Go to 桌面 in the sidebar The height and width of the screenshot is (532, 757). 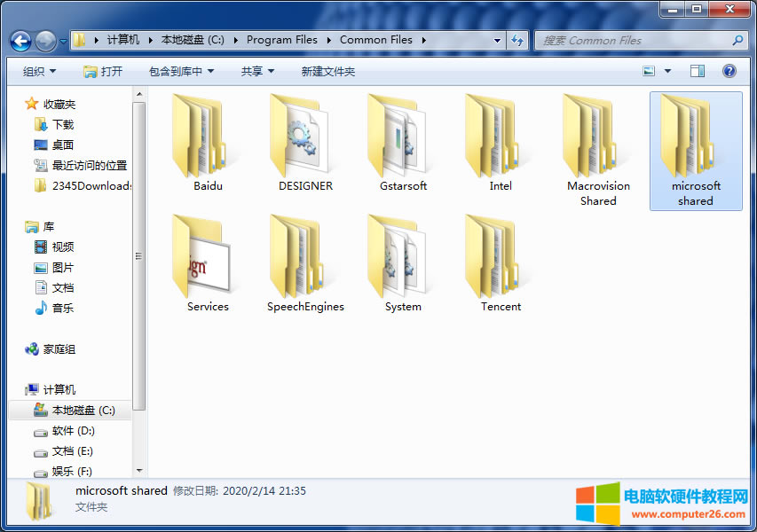[x=54, y=145]
